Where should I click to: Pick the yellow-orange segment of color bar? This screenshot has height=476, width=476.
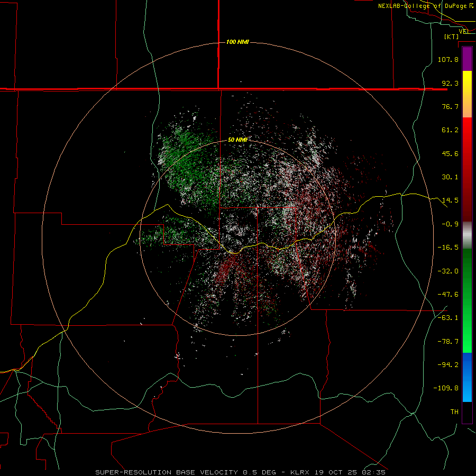pyautogui.click(x=467, y=94)
